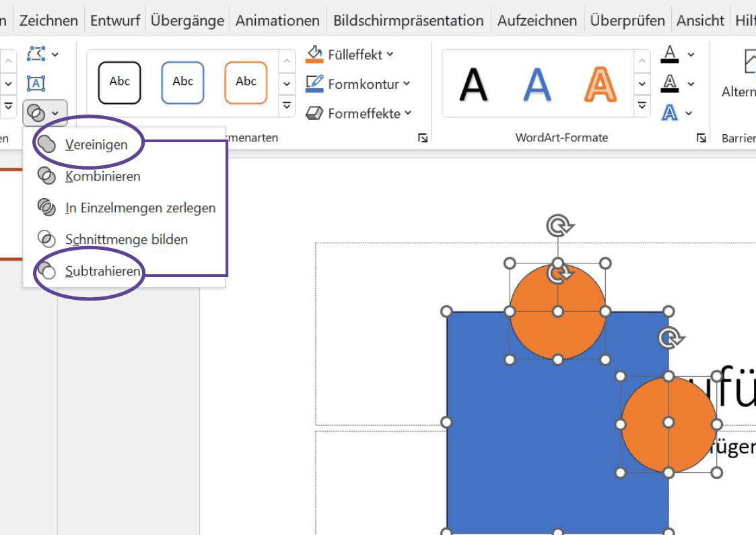
Task: Pick the orange outlined WordArt A style
Action: pos(600,85)
